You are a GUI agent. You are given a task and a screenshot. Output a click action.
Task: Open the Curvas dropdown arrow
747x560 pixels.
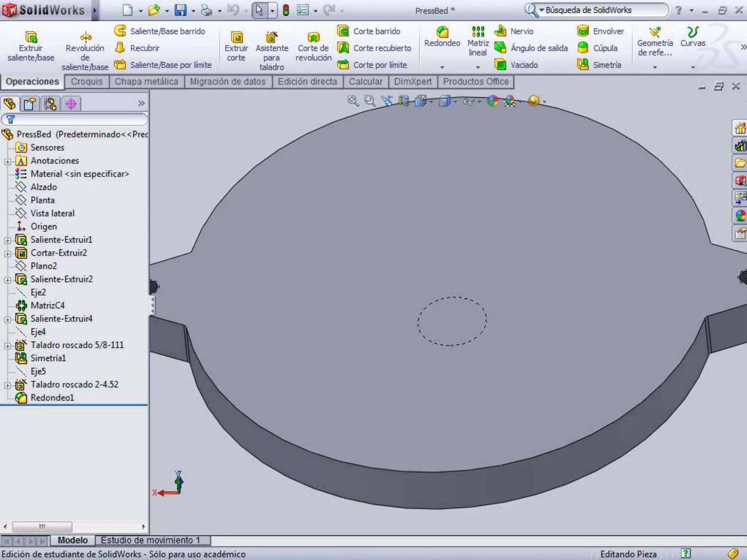[x=693, y=67]
